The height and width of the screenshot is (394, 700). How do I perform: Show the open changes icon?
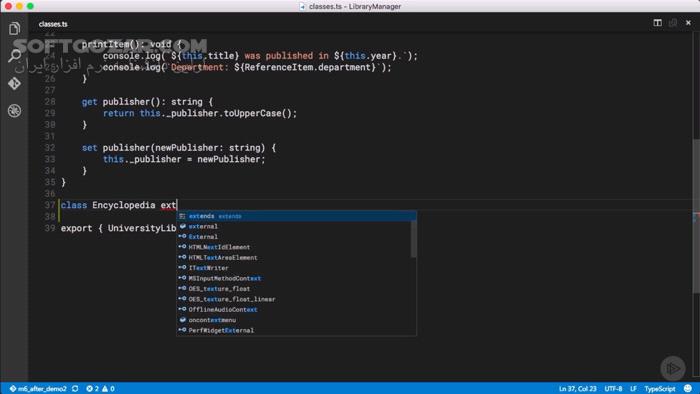click(x=673, y=23)
